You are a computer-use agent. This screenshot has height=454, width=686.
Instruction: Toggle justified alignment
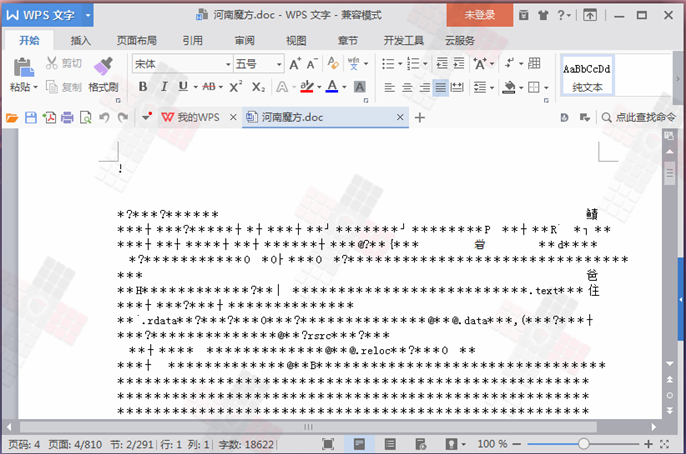click(x=441, y=87)
